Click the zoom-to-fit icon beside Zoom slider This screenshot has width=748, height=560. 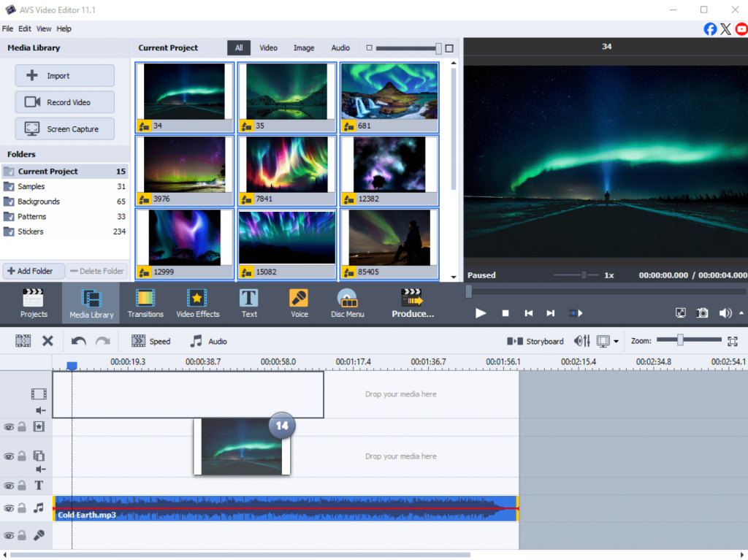(733, 341)
